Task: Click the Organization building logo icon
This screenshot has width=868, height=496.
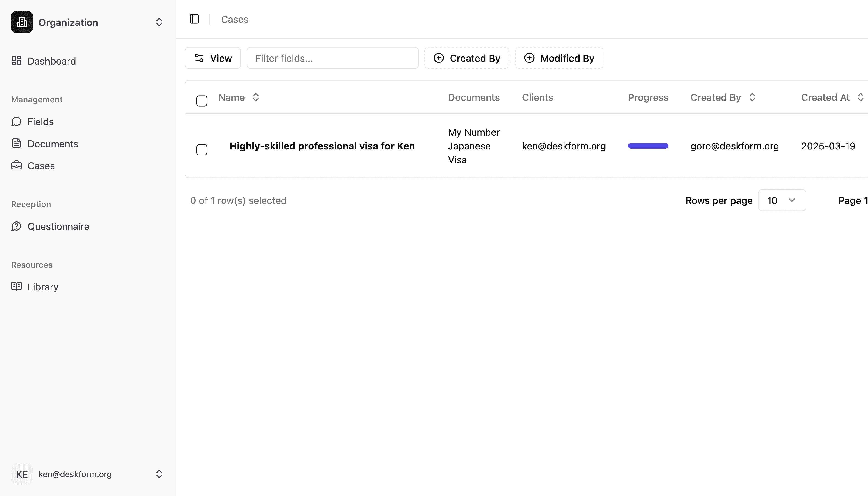Action: [22, 22]
